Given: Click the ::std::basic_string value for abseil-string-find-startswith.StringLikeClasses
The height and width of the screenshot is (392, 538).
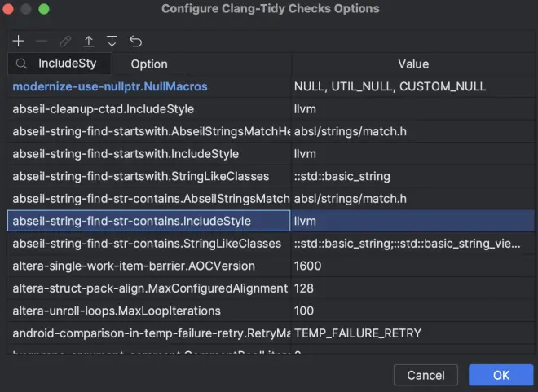Looking at the screenshot, I should pyautogui.click(x=342, y=176).
